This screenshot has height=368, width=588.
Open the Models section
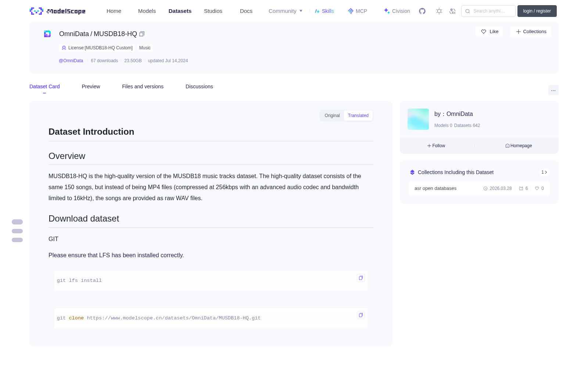point(147,11)
